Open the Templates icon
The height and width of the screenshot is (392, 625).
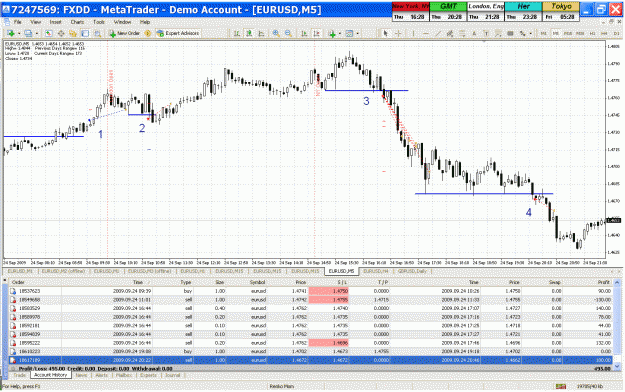coord(349,33)
